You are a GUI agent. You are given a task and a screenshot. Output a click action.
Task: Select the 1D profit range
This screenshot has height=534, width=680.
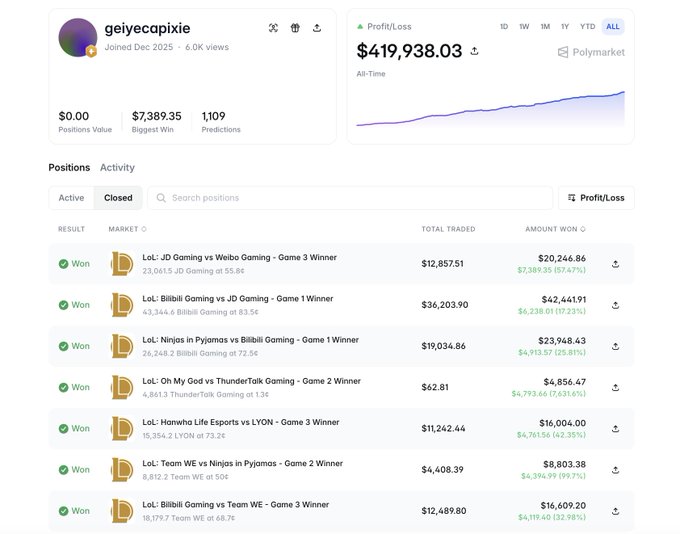504,26
